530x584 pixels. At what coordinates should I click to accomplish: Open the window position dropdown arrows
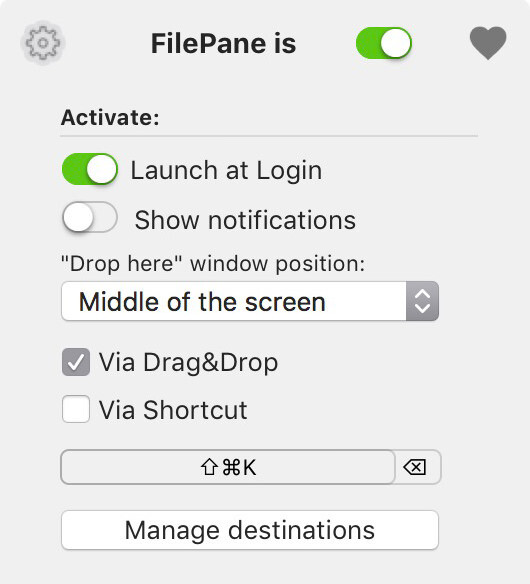[x=422, y=301]
